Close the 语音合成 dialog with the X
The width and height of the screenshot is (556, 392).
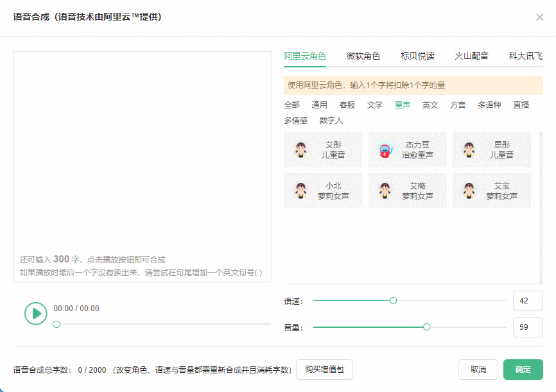(x=540, y=17)
